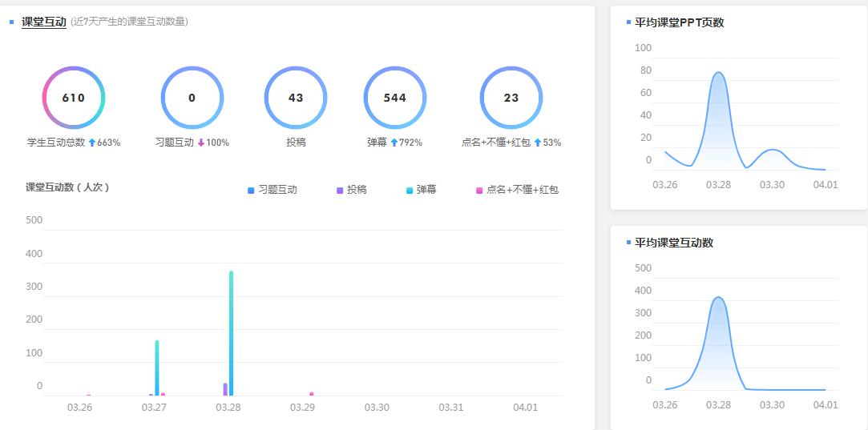This screenshot has height=430, width=868.
Task: Toggle the 习题互动 legend series
Action: click(273, 190)
